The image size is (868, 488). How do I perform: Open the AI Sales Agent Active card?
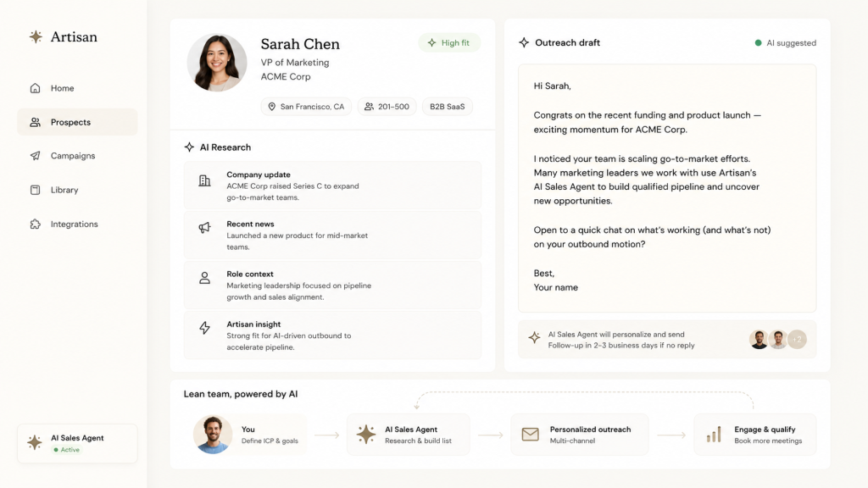[x=77, y=443]
